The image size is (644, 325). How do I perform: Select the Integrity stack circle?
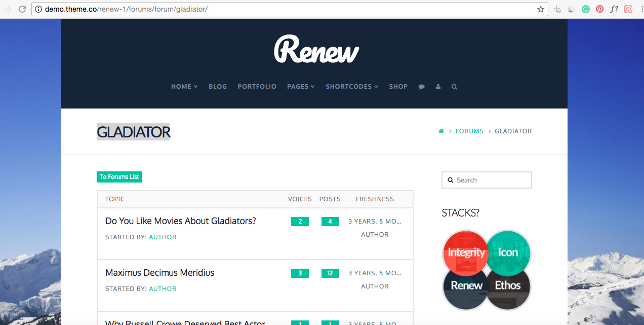click(x=466, y=252)
